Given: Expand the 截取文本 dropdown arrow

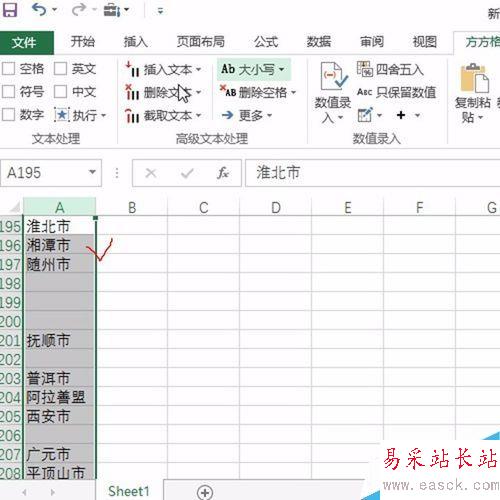Looking at the screenshot, I should [x=199, y=115].
